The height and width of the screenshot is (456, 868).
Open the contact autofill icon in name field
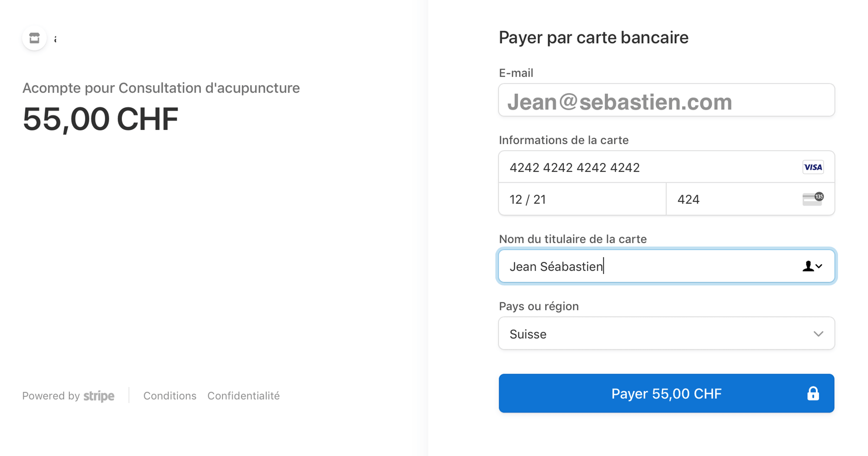[812, 266]
